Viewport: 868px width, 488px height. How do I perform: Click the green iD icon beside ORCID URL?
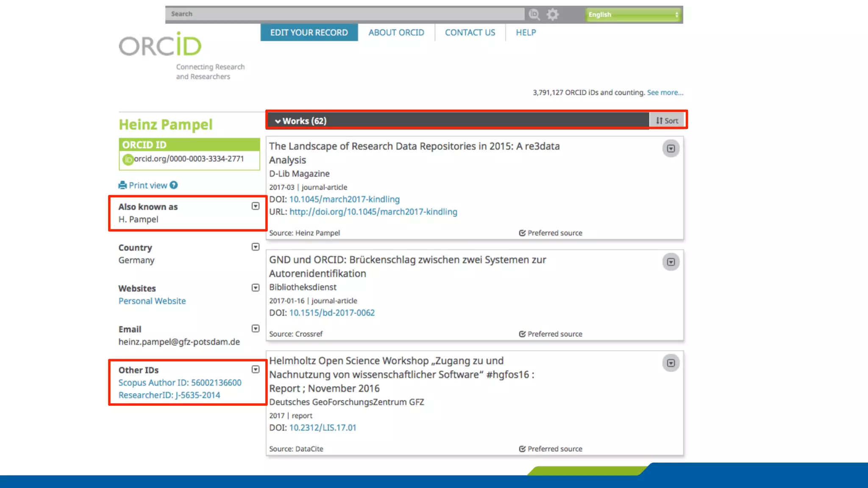tap(128, 159)
